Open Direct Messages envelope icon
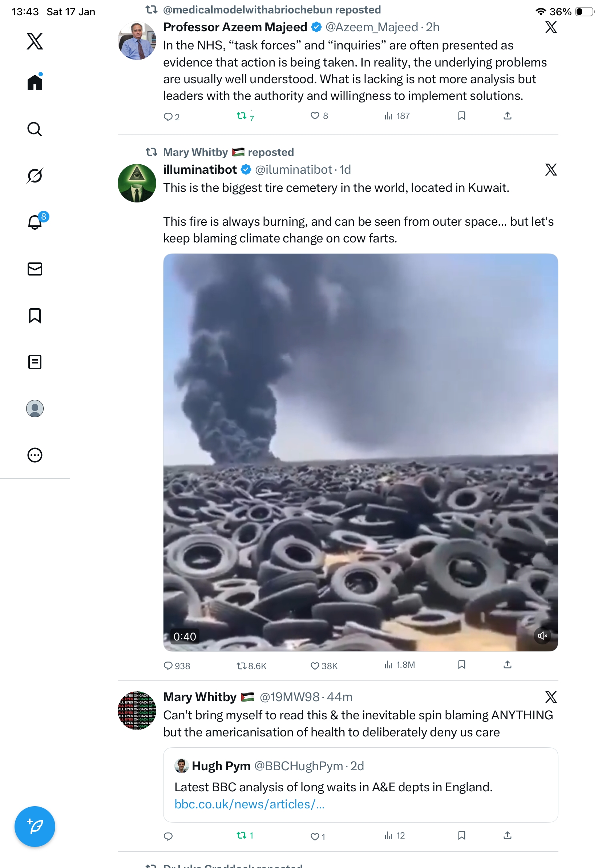The image size is (606, 868). 35,269
